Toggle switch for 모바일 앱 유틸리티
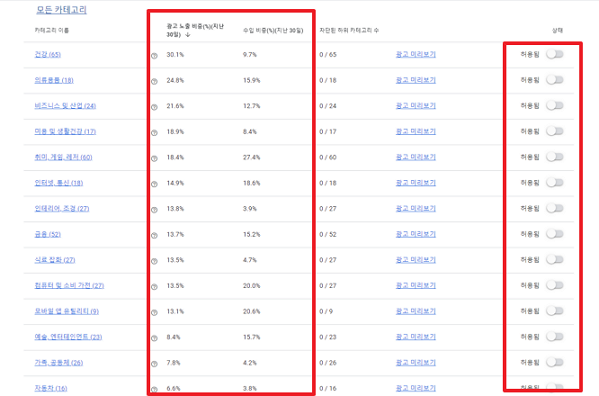This screenshot has height=396, width=599. [x=555, y=311]
